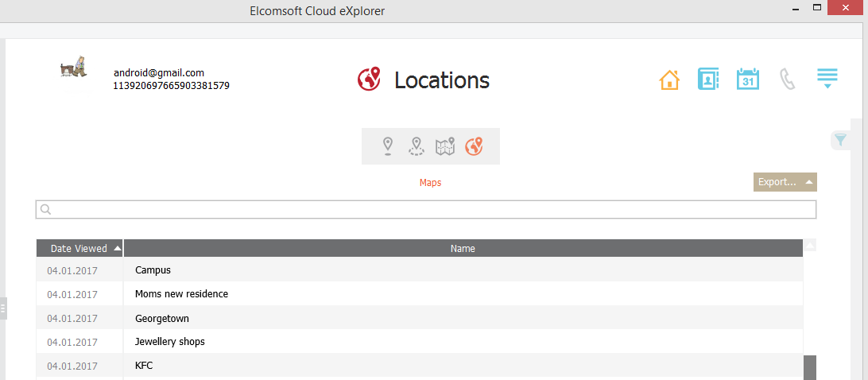
Task: Open the Export dropdown button
Action: tap(785, 182)
